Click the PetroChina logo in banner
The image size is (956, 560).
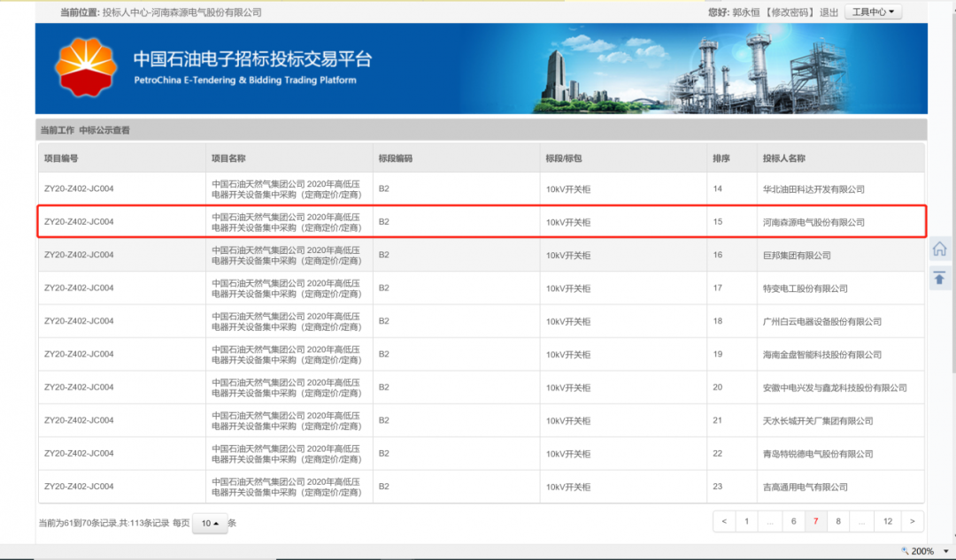86,68
